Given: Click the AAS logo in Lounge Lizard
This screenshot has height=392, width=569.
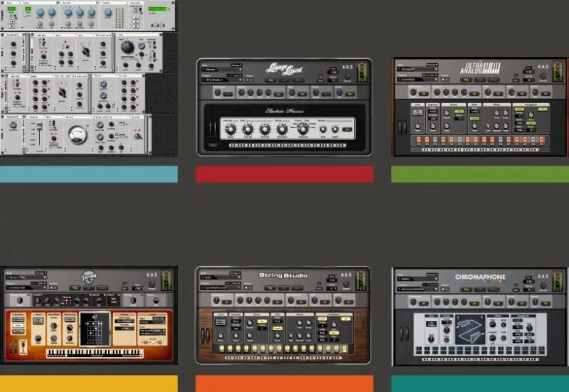Looking at the screenshot, I should click(348, 67).
